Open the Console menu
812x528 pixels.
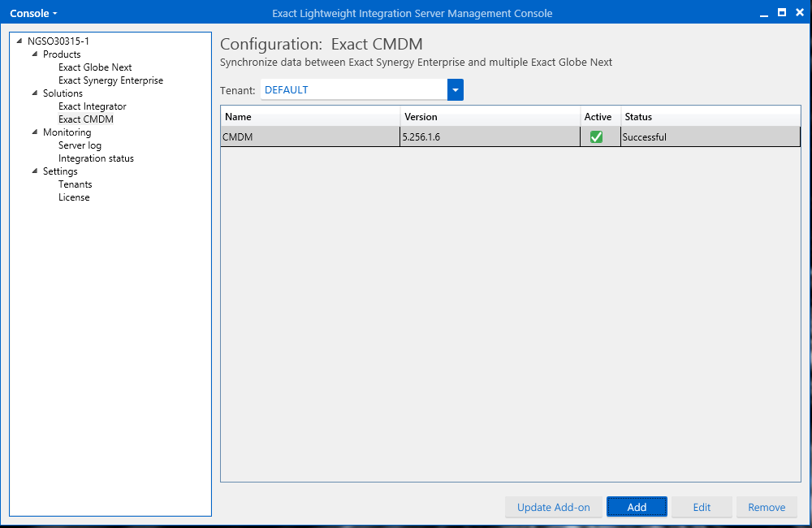[x=33, y=14]
